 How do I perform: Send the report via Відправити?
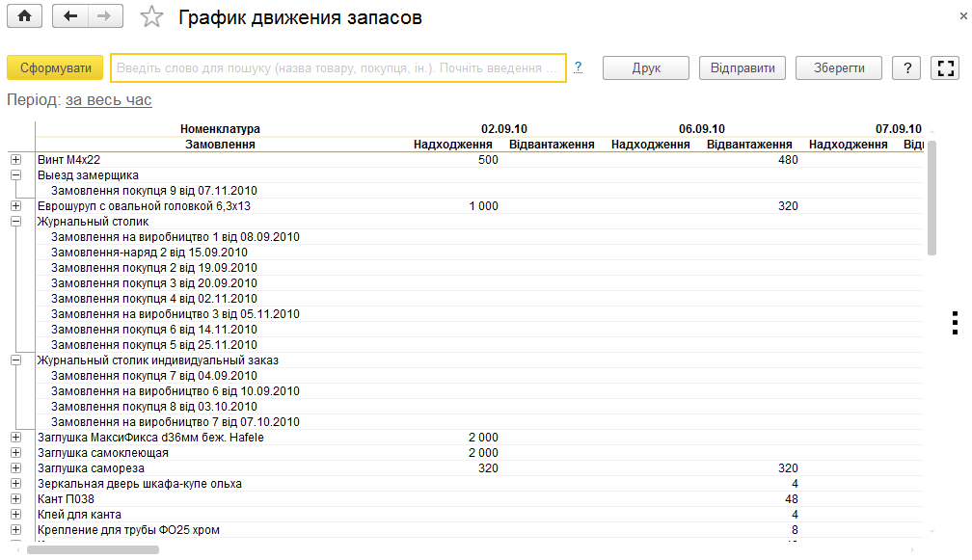point(742,68)
